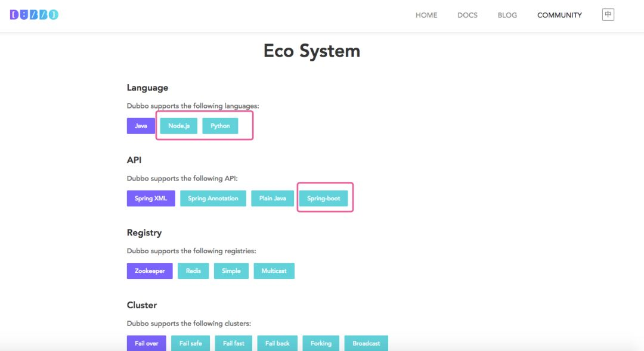644x351 pixels.
Task: Select the Spring XML API button
Action: [151, 198]
